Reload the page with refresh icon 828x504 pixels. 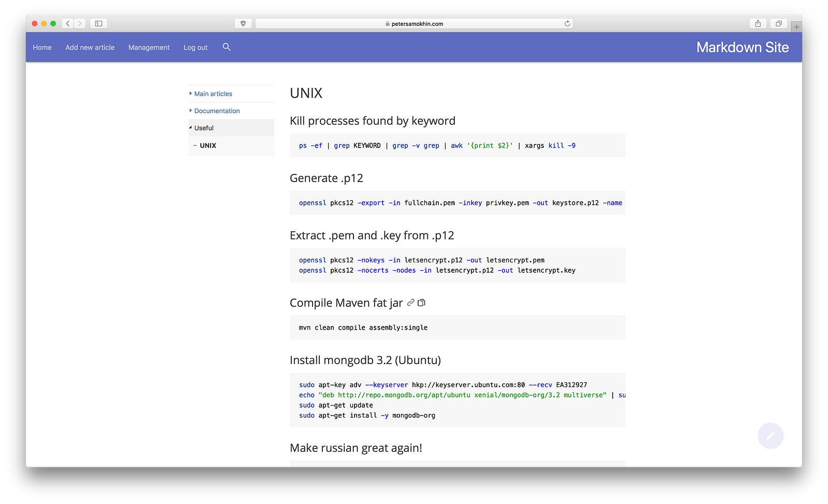point(567,23)
